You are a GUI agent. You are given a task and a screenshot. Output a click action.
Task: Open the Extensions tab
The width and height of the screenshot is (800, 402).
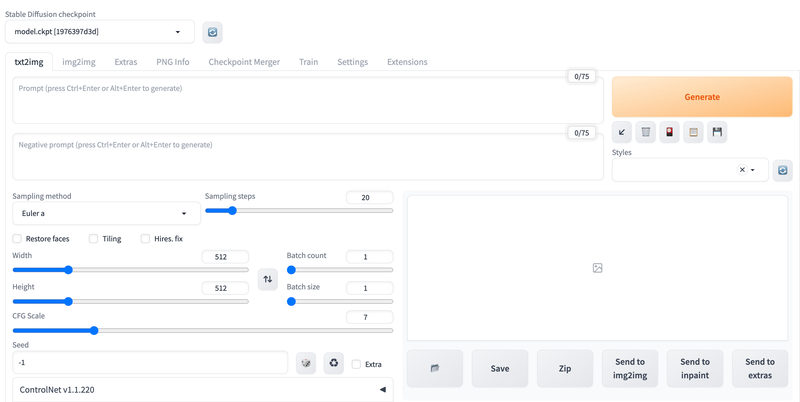click(x=407, y=62)
